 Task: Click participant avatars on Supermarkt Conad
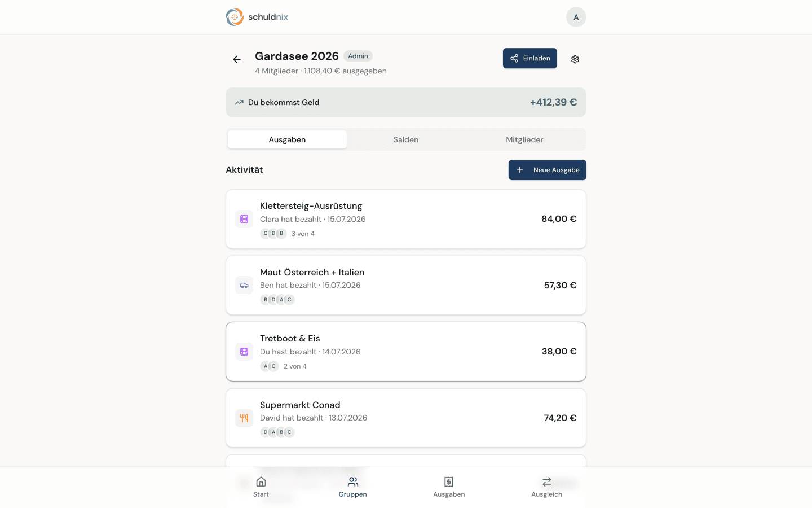point(277,432)
